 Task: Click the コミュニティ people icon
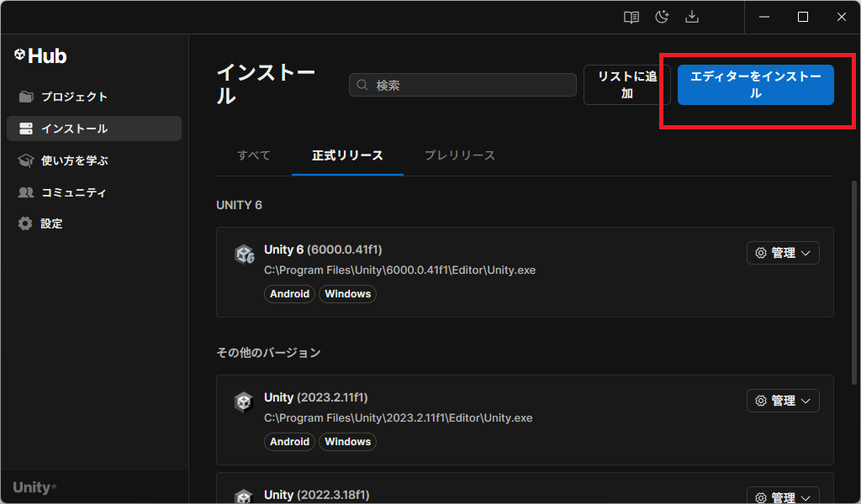point(26,192)
